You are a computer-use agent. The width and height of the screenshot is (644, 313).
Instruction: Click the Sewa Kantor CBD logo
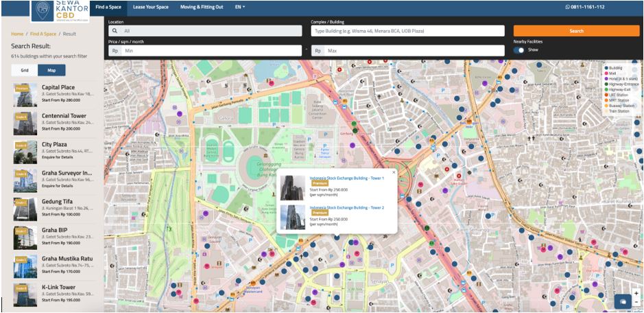(60, 10)
